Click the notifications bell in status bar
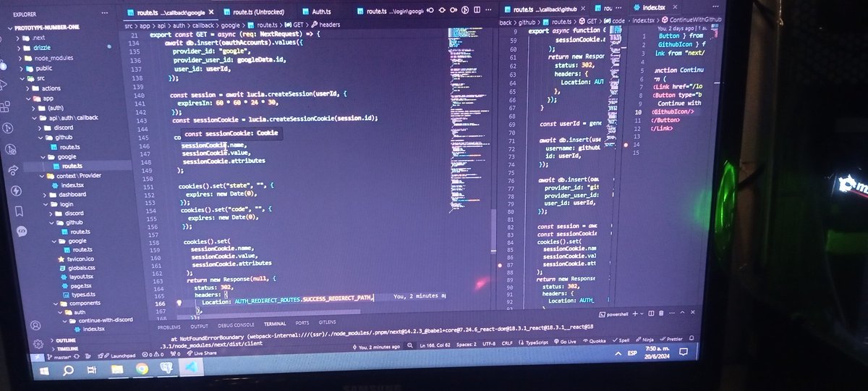 coord(690,337)
